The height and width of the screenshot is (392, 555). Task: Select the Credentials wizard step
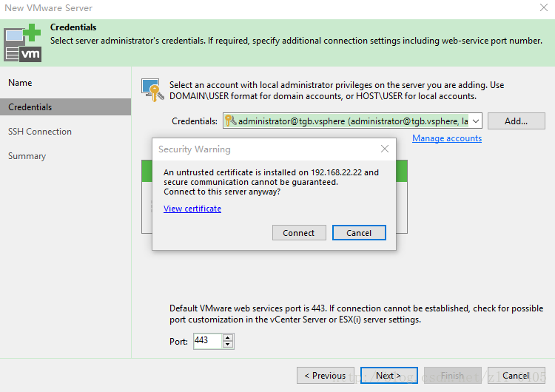point(65,107)
